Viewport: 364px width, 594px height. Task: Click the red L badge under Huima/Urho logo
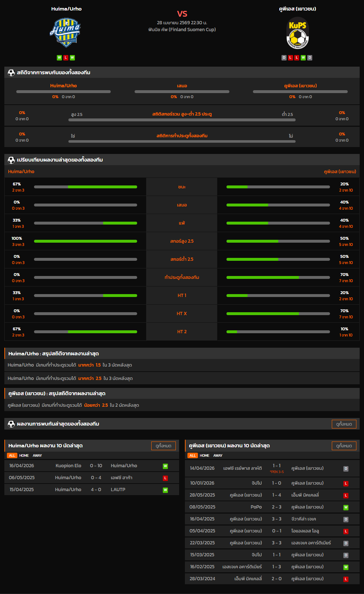click(x=66, y=58)
